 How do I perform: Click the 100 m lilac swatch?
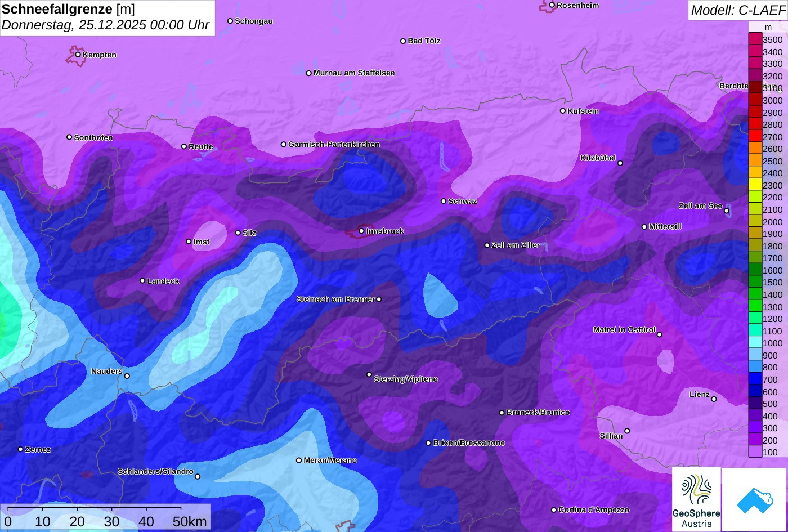[755, 451]
